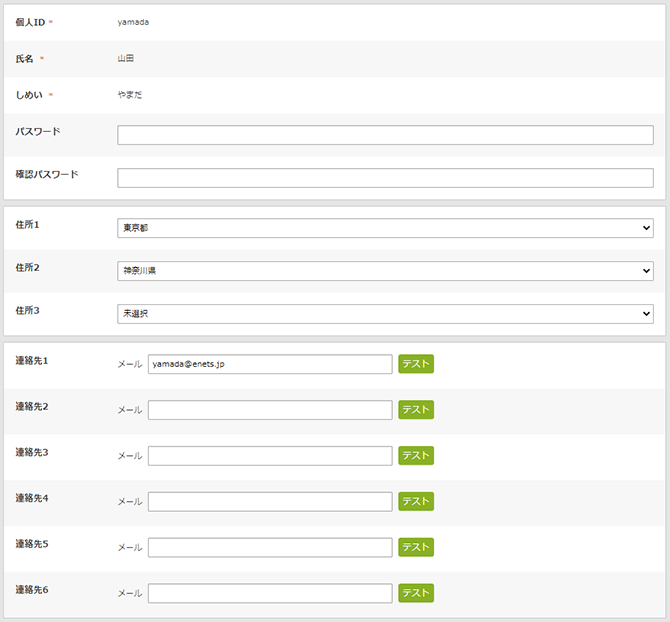The height and width of the screenshot is (622, 670).
Task: Click the 氏名 value 山田
Action: (125, 59)
